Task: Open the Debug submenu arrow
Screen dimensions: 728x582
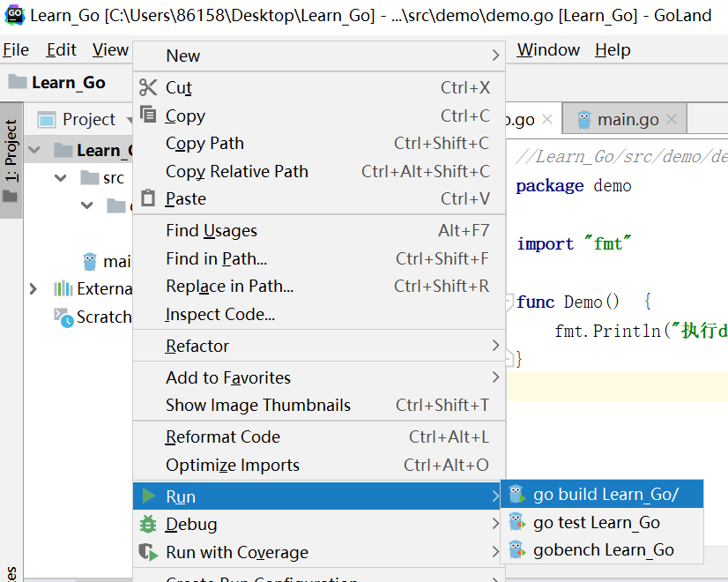Action: pos(495,524)
